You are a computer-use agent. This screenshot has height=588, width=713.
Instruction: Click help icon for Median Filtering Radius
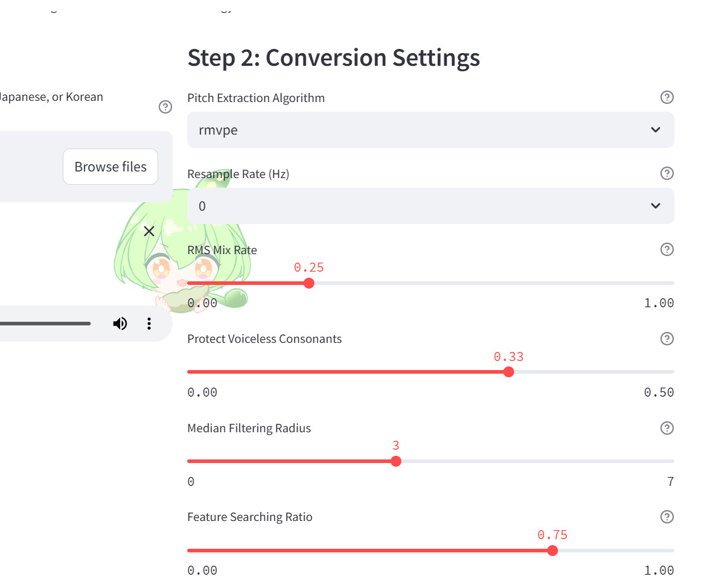click(667, 428)
